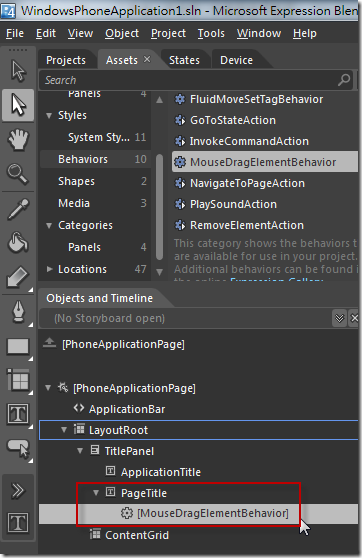
Task: Select the Direct Selection tool
Action: [18, 105]
